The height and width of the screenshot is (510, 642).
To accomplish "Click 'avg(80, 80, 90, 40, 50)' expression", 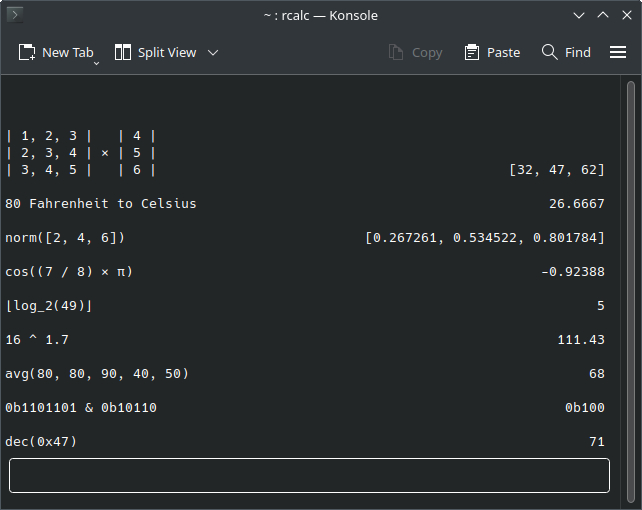I will [x=97, y=374].
